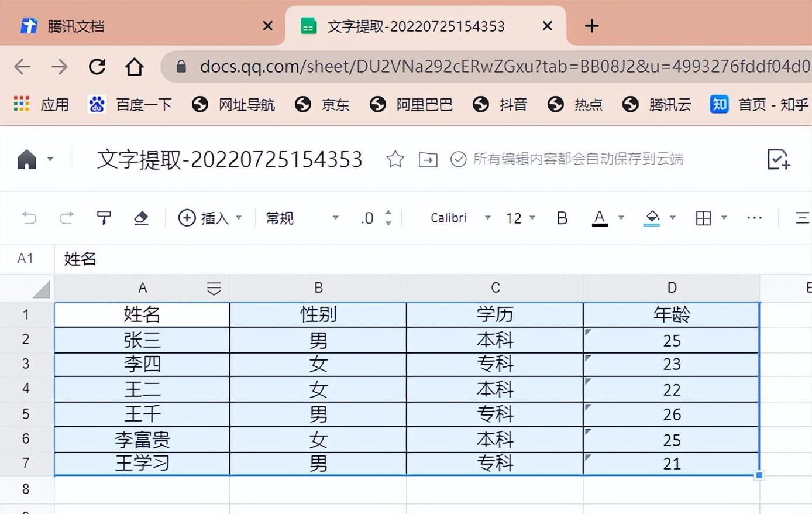Click the decimal place increase stepper
812x514 pixels.
(388, 213)
